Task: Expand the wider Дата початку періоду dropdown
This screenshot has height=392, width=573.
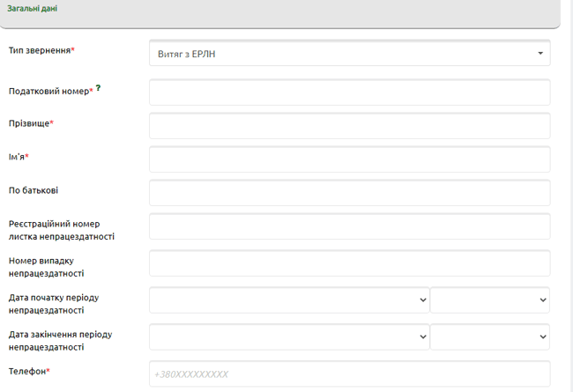Action: pos(289,300)
